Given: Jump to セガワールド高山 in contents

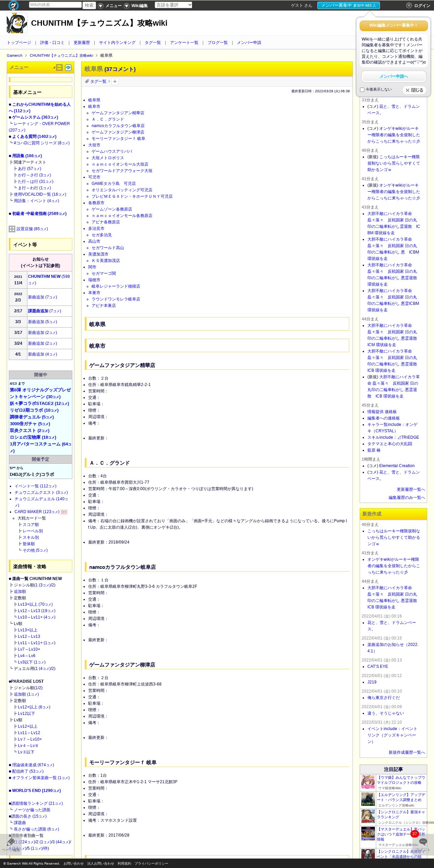Looking at the screenshot, I should coord(107,248).
